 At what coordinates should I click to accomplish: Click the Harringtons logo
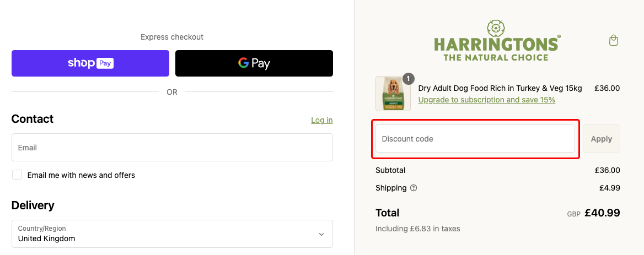pos(497,41)
